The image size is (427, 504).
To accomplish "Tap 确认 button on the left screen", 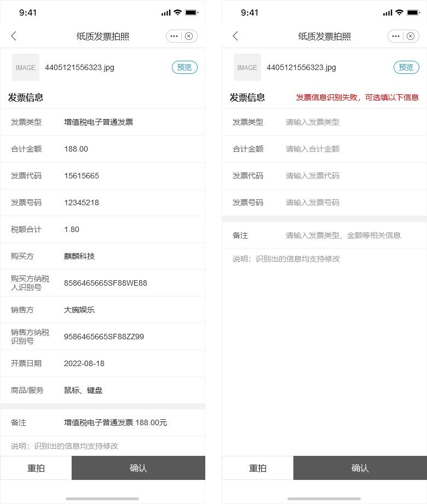I will click(x=139, y=468).
